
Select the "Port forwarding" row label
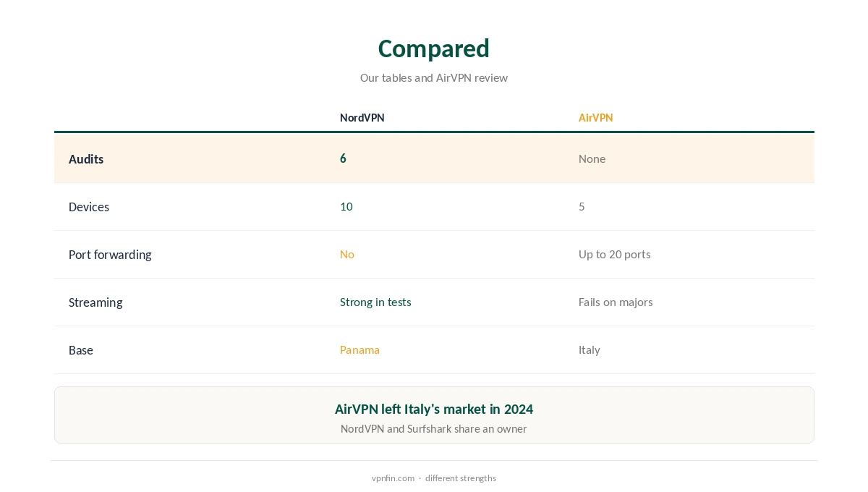click(x=110, y=255)
